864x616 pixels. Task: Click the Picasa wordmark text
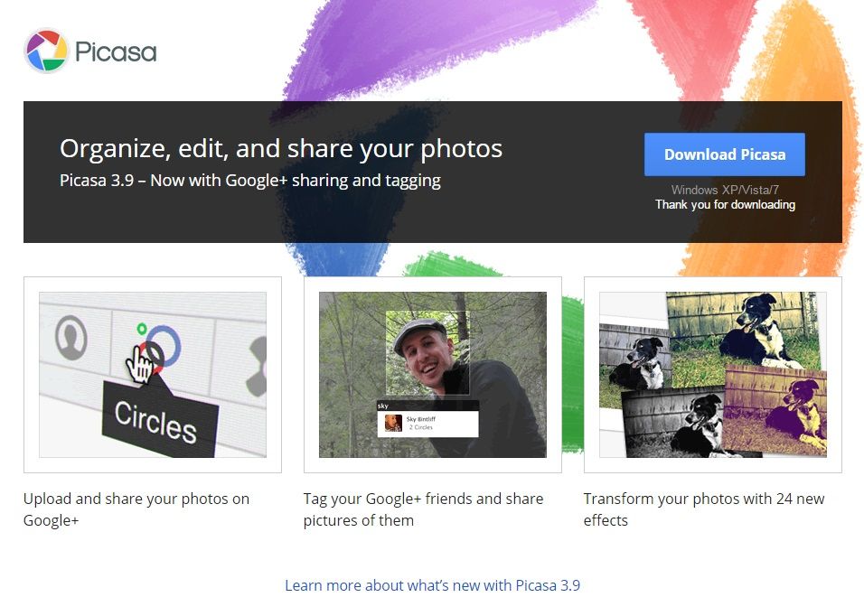click(x=116, y=52)
